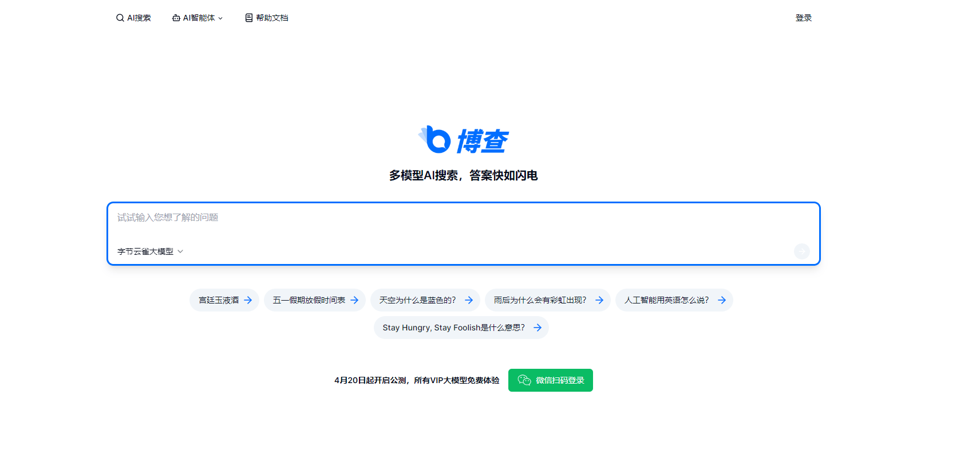The height and width of the screenshot is (469, 980).
Task: Click arrow icon on 五一假期放假时间表 suggestion
Action: [x=354, y=300]
